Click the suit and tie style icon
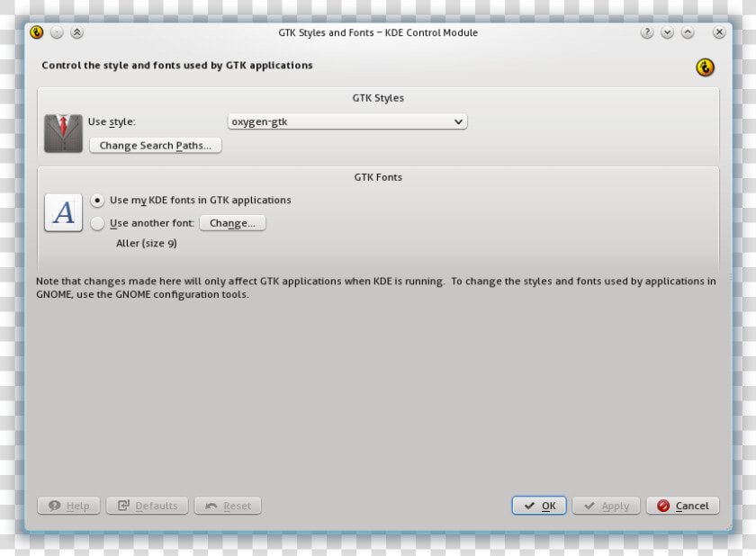756x556 pixels. pyautogui.click(x=64, y=133)
